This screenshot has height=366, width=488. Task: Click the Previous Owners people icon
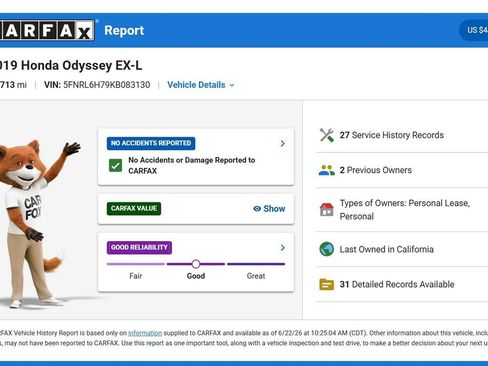tap(327, 170)
